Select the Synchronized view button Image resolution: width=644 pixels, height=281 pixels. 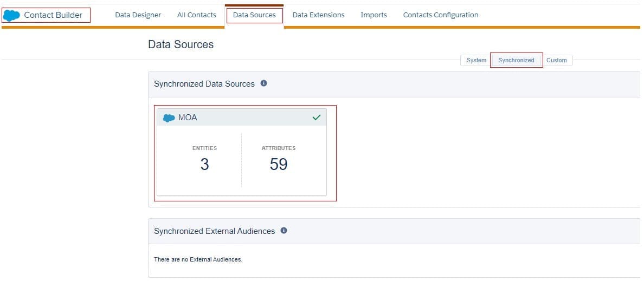click(x=516, y=61)
